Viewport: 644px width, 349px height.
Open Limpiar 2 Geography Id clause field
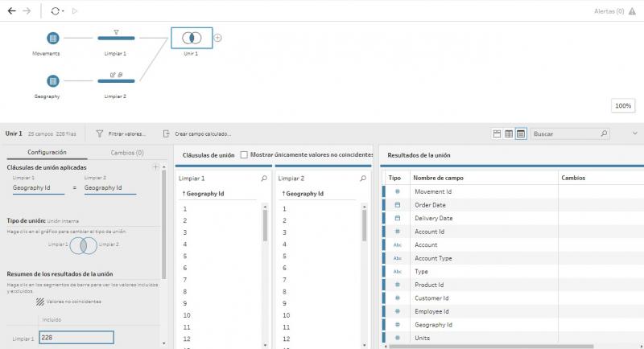click(110, 188)
